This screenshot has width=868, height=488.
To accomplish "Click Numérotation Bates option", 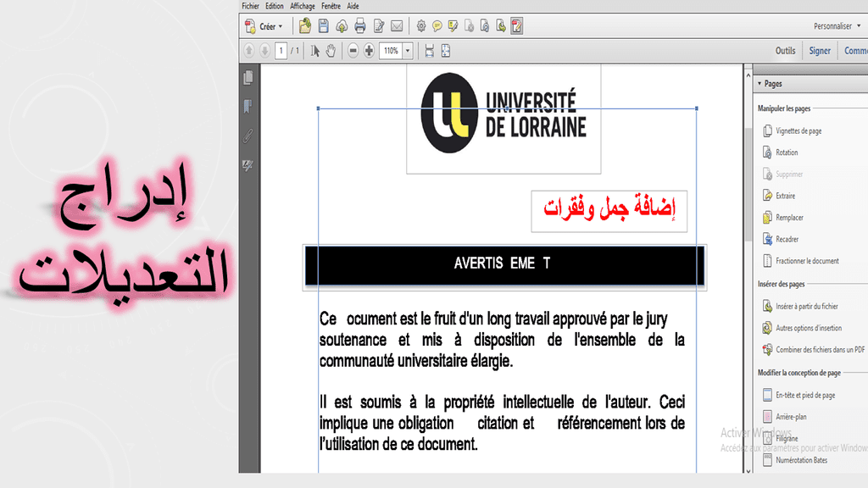I will pyautogui.click(x=795, y=460).
